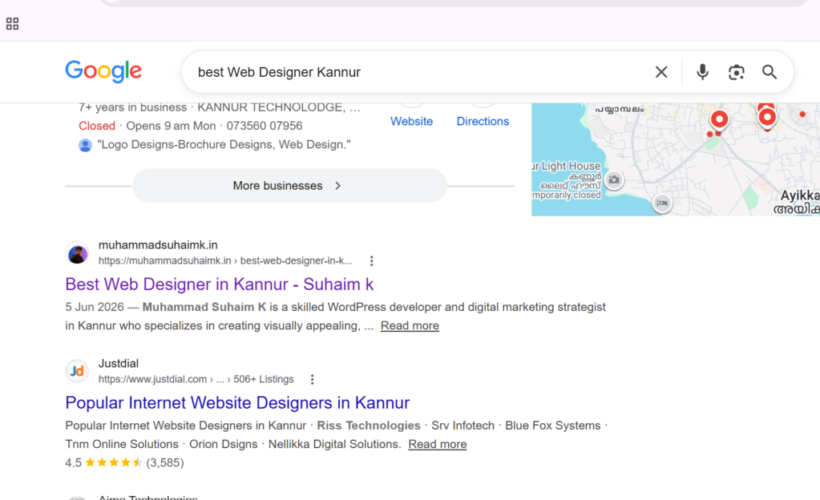Click the justdial.com URL breadcrumb
Screen dimensions: 820x500
pos(196,379)
